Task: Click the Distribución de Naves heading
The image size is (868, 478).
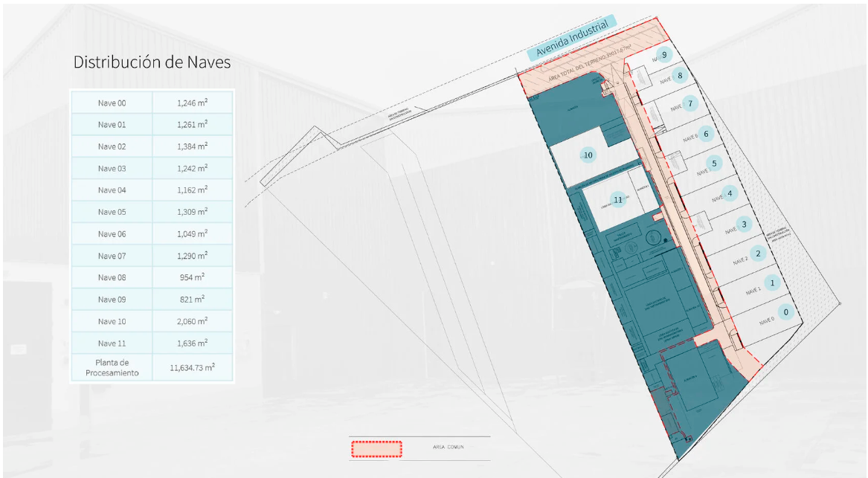Action: coord(152,62)
